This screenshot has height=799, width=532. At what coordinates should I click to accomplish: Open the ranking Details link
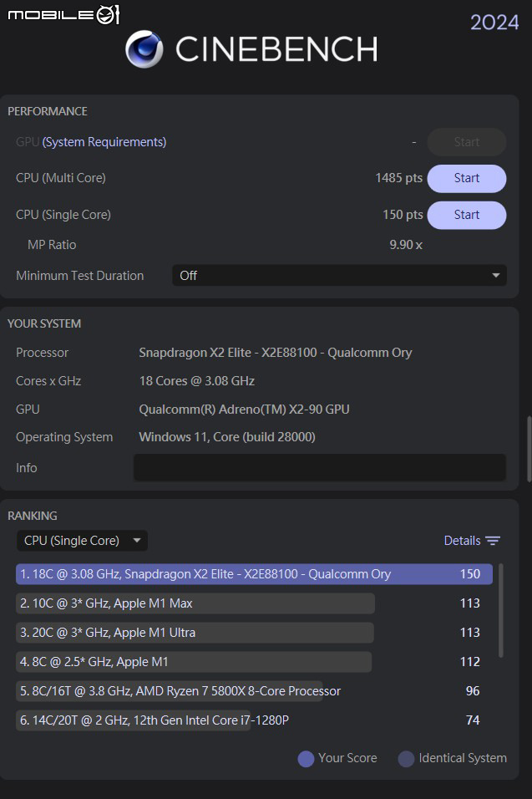tap(462, 541)
